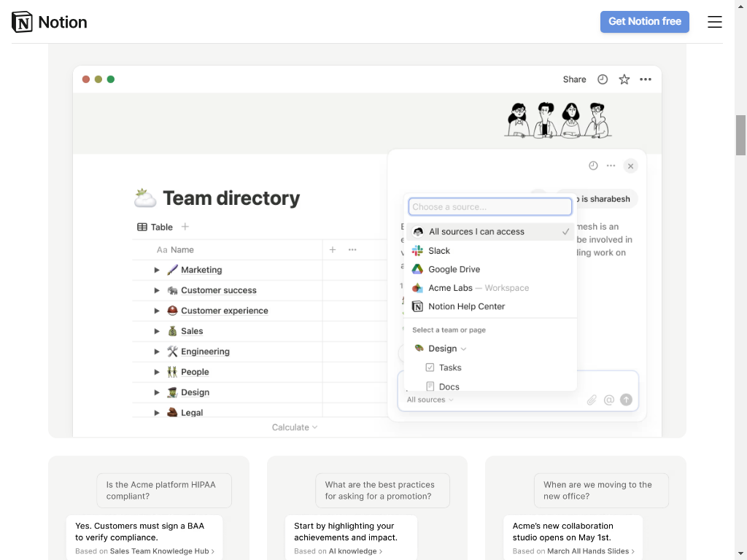747x560 pixels.
Task: Click the Docs page icon
Action: click(430, 386)
